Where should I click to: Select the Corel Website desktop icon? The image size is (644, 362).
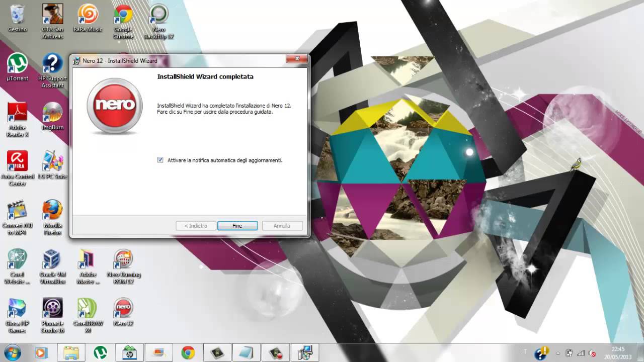[x=17, y=266]
